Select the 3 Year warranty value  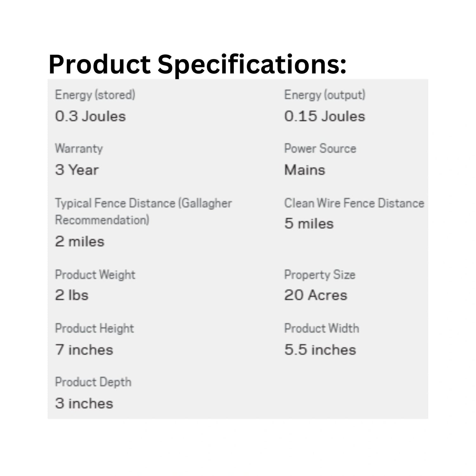[77, 170]
